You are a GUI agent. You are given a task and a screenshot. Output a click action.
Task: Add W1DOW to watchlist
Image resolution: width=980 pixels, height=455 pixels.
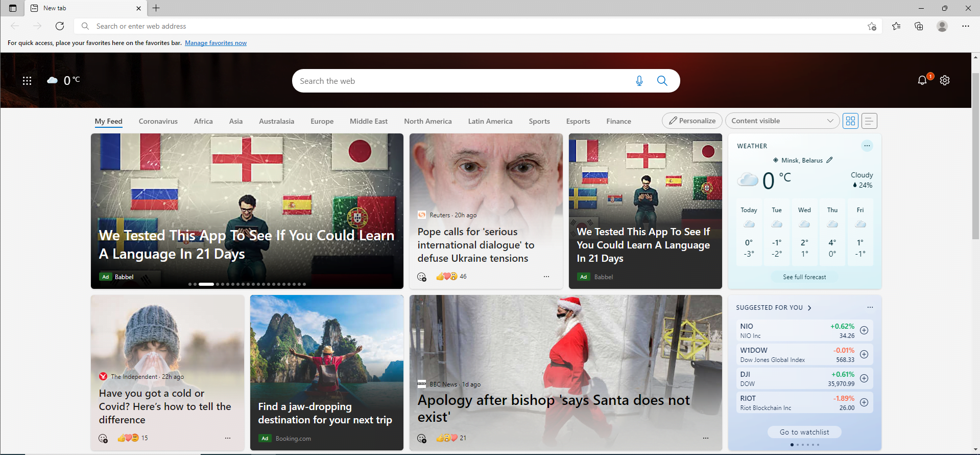click(x=864, y=354)
